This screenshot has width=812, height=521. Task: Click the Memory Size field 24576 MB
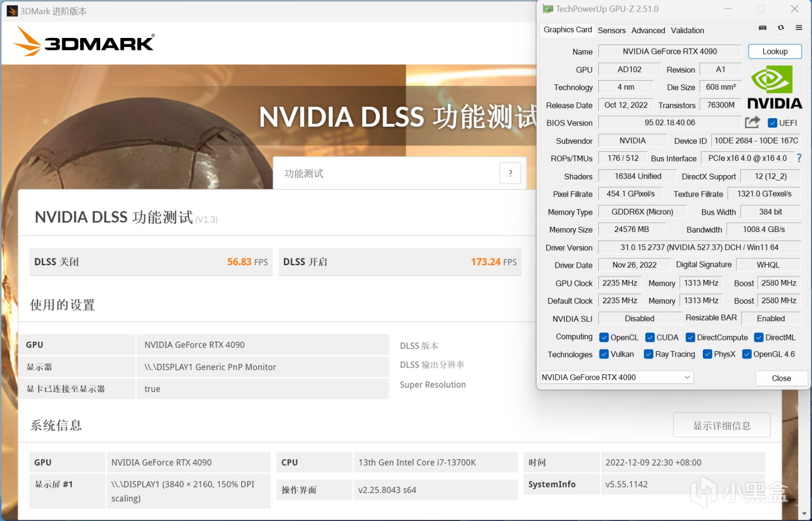tap(632, 229)
